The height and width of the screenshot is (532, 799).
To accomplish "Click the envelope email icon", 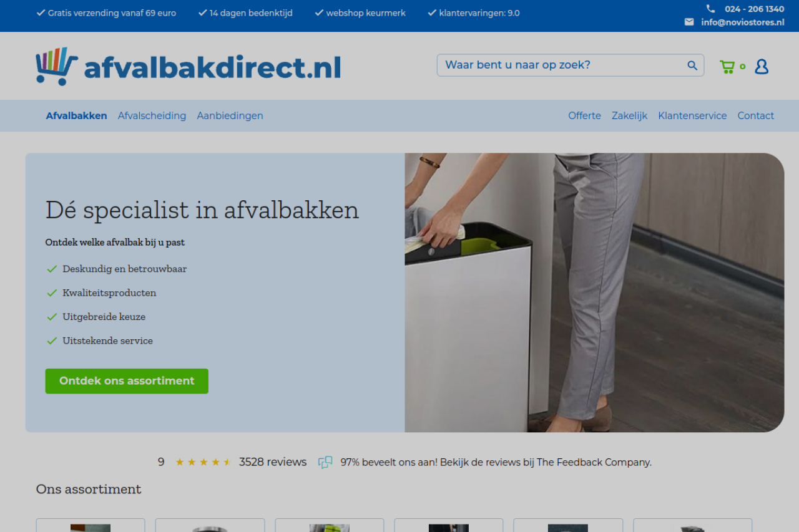I will 689,22.
